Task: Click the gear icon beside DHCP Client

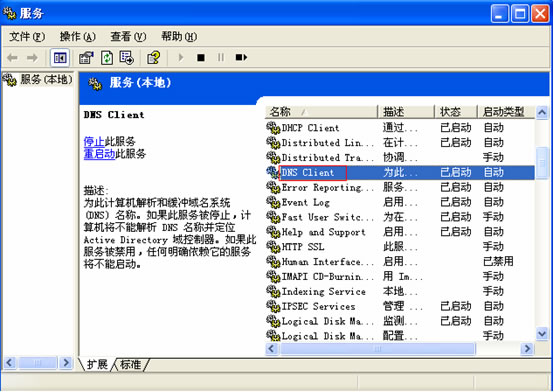Action: tap(273, 128)
